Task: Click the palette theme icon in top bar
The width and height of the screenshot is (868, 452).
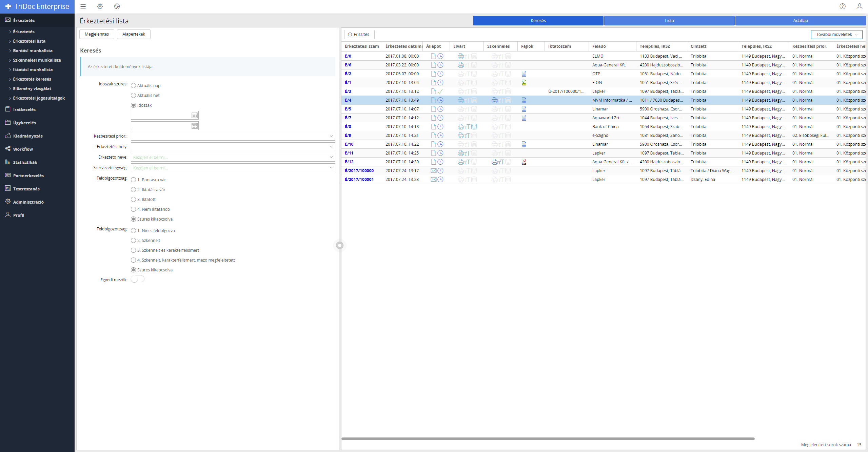Action: click(x=117, y=6)
